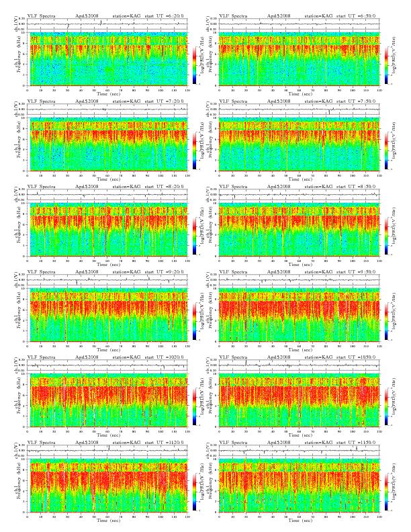Viewport: 411px width, 532px height.
Task: Click the 'start UT =10:20:0' title text
Action: [x=164, y=357]
